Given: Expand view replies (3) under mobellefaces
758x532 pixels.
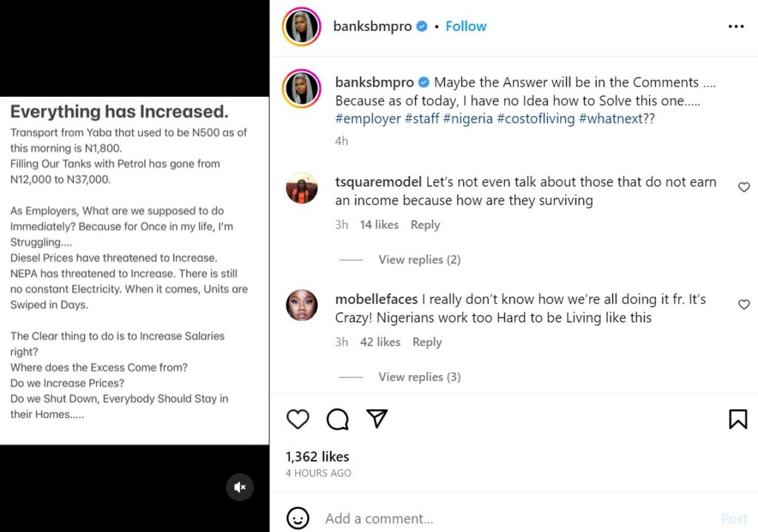Looking at the screenshot, I should 419,377.
